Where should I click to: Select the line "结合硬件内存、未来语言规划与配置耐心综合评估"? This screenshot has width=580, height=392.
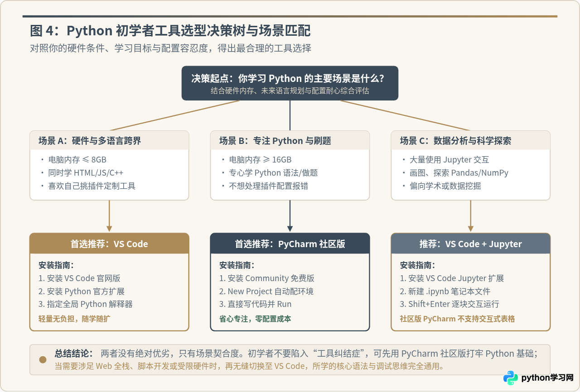coord(290,91)
